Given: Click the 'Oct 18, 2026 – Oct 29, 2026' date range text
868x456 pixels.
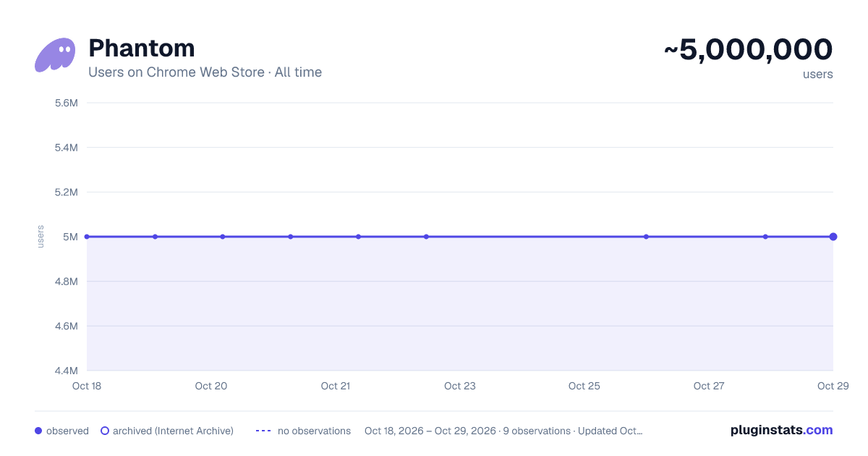Looking at the screenshot, I should [x=430, y=431].
